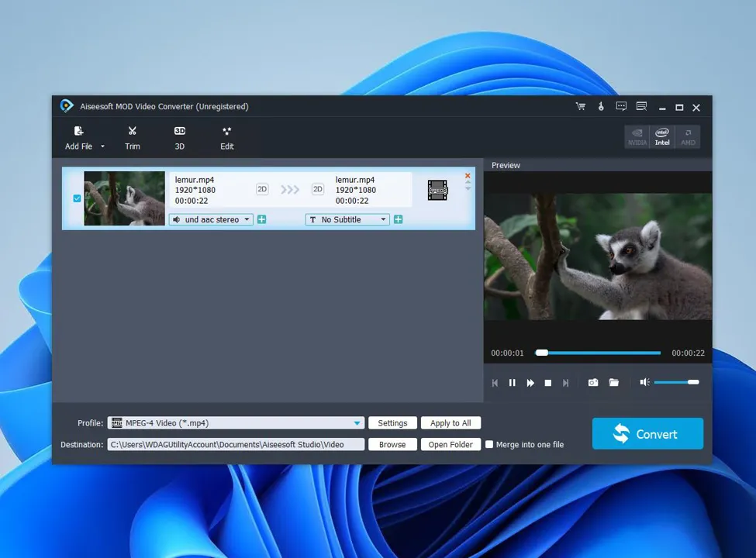The image size is (756, 558).
Task: Click the Aiseesoft app logo icon
Action: pos(67,106)
